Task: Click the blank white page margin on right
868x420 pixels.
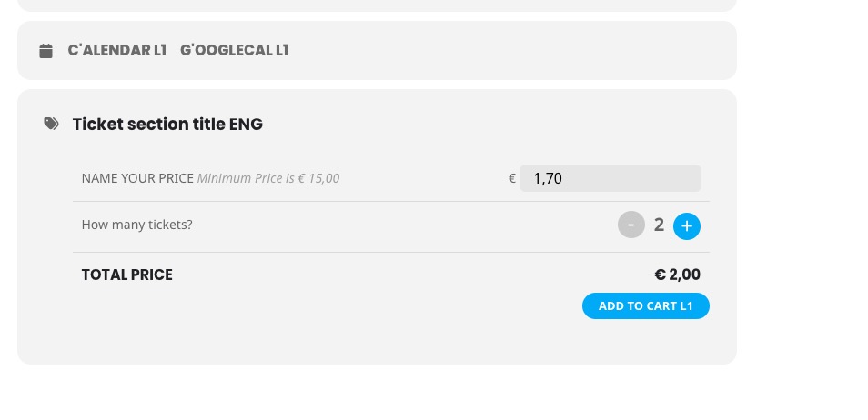Action: 802,210
